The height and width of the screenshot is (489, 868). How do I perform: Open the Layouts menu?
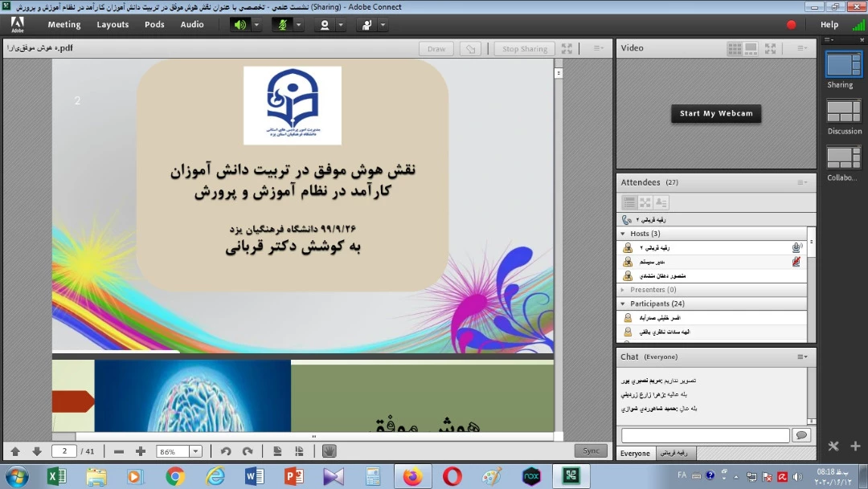pyautogui.click(x=113, y=25)
